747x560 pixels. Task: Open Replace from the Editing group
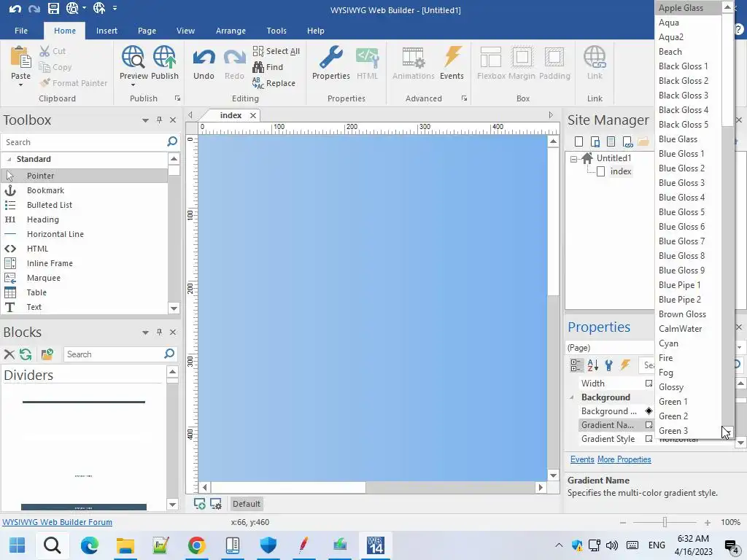tap(274, 83)
